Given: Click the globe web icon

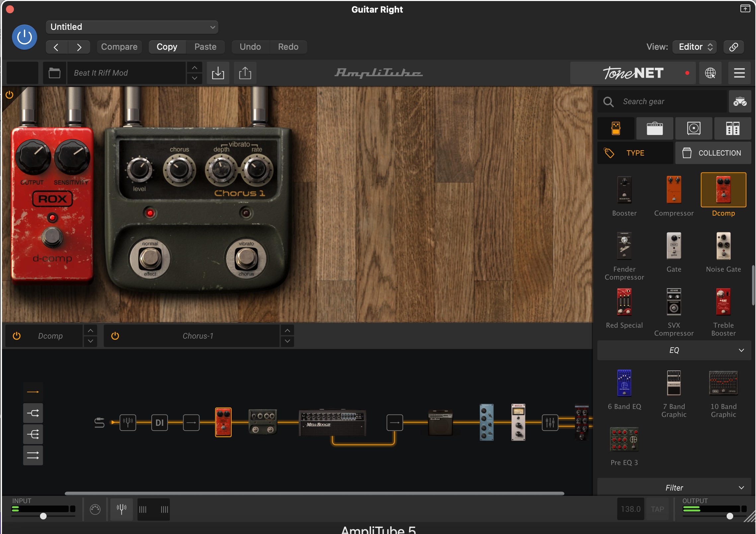Looking at the screenshot, I should (x=710, y=73).
